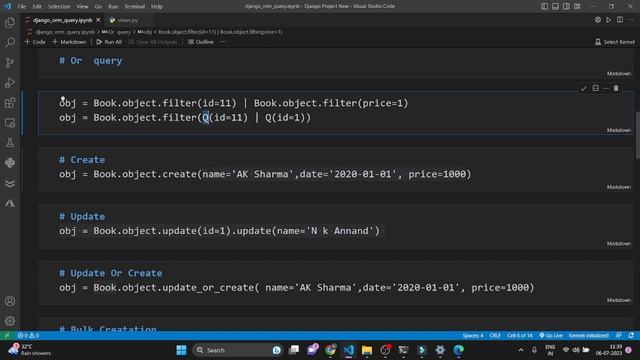Open more cell actions ellipsis
Screen dimensions: 640x360
pyautogui.click(x=606, y=88)
